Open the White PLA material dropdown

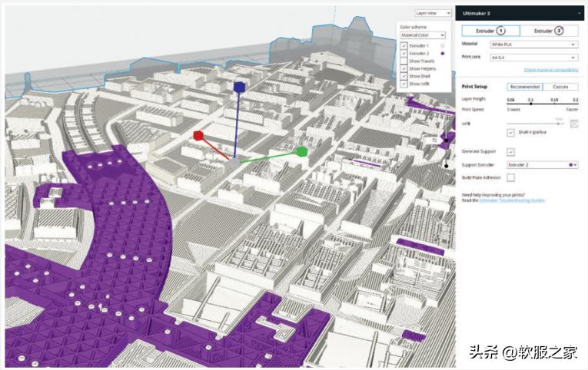[x=533, y=45]
